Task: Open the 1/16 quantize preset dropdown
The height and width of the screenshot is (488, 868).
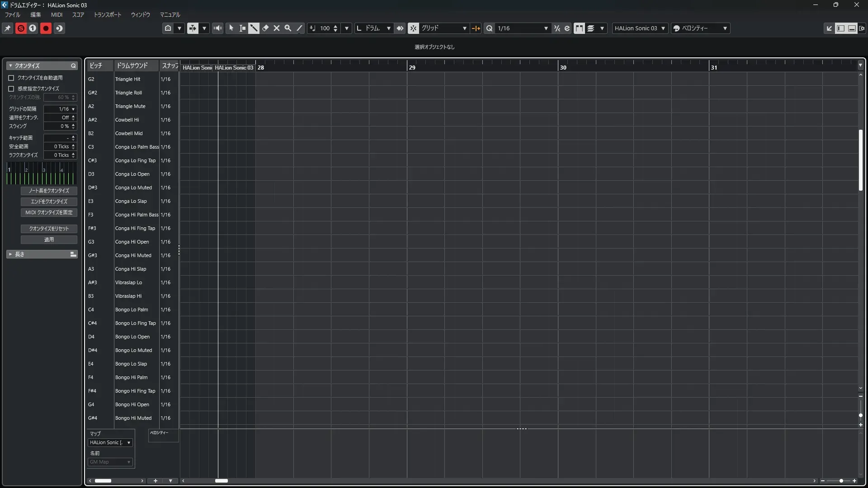Action: pos(523,28)
